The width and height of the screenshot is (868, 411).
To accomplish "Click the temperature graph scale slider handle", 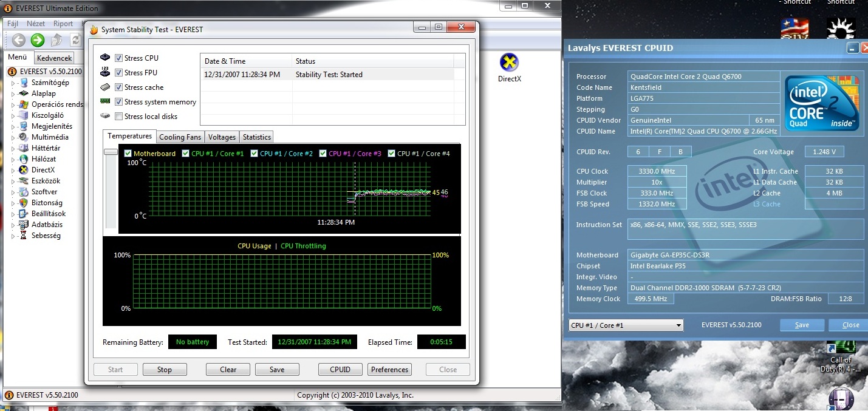I will pyautogui.click(x=111, y=152).
